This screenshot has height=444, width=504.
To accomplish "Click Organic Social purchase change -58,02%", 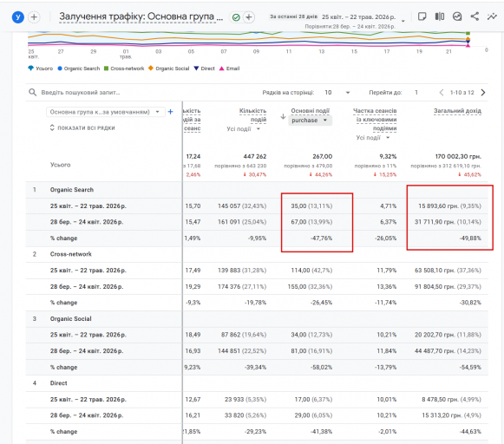I will (322, 367).
